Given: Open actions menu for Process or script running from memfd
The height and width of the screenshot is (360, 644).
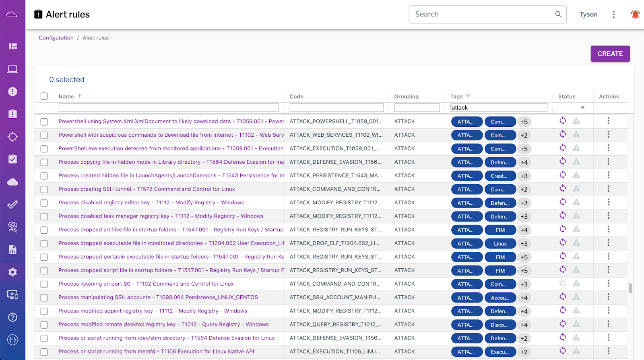Looking at the screenshot, I should 608,351.
